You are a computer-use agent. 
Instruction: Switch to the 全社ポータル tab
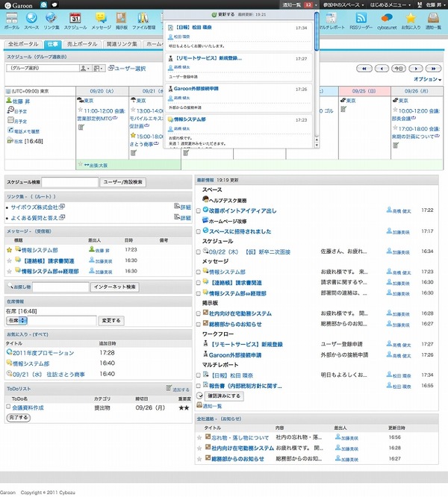(x=23, y=44)
